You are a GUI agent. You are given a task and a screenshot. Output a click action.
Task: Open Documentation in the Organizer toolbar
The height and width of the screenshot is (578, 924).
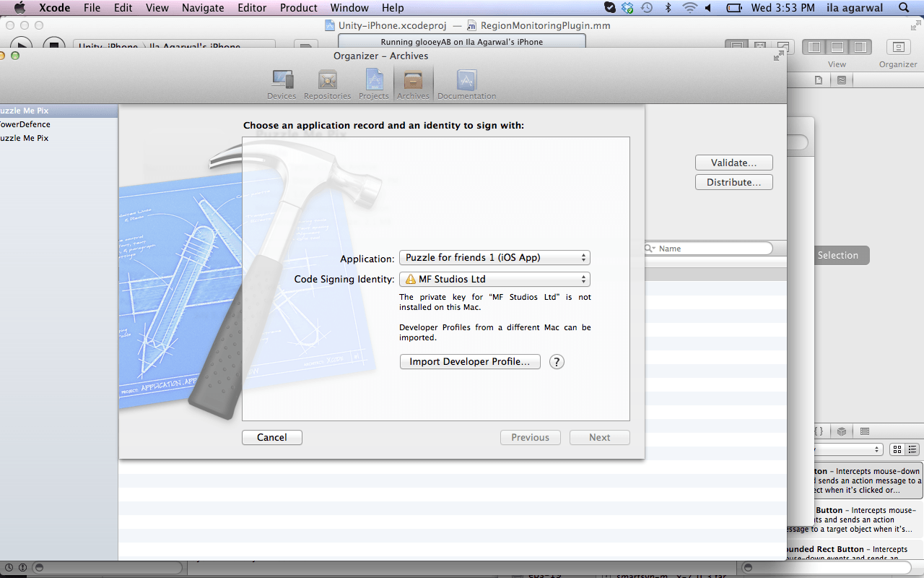pyautogui.click(x=466, y=85)
